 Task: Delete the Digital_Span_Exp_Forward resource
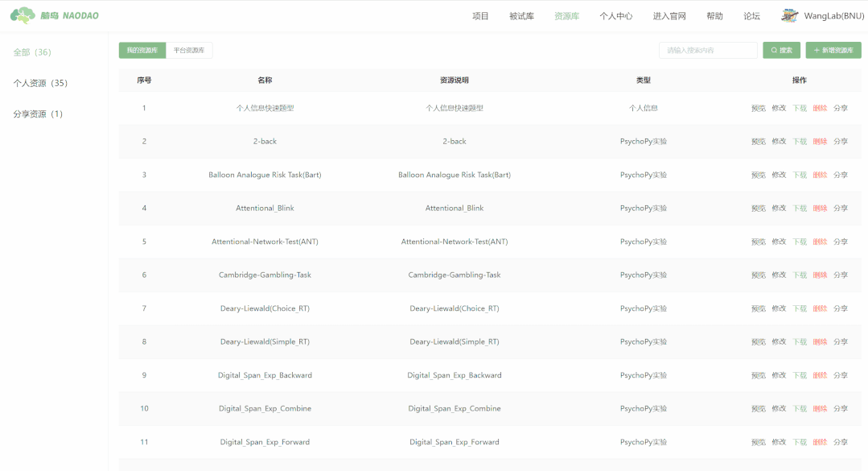point(821,442)
